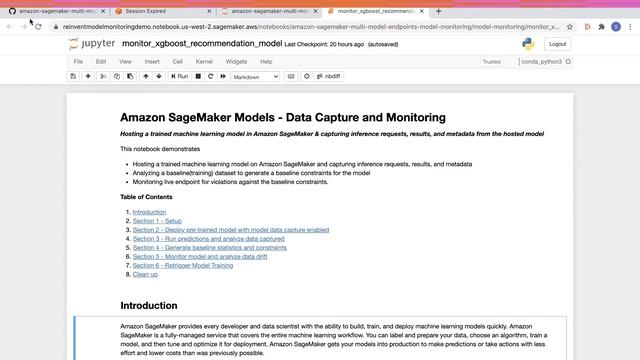Open the Cell menu
Image resolution: width=640 pixels, height=360 pixels.
pyautogui.click(x=178, y=62)
